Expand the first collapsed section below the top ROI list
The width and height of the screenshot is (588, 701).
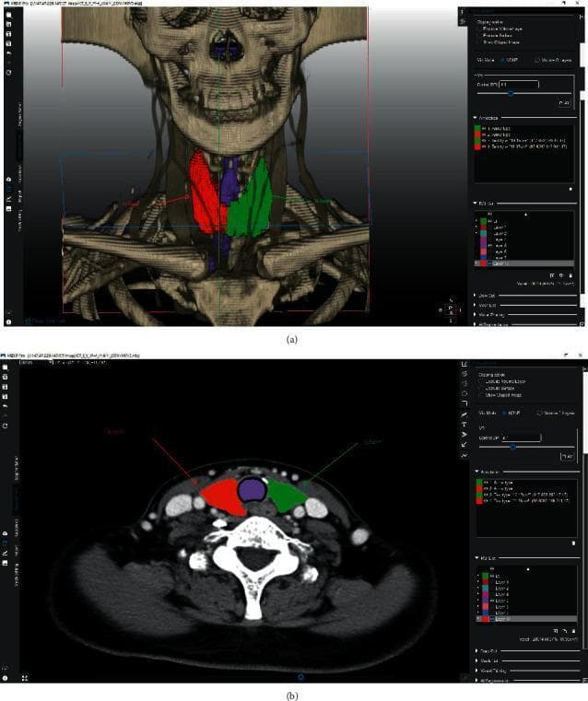click(x=475, y=296)
